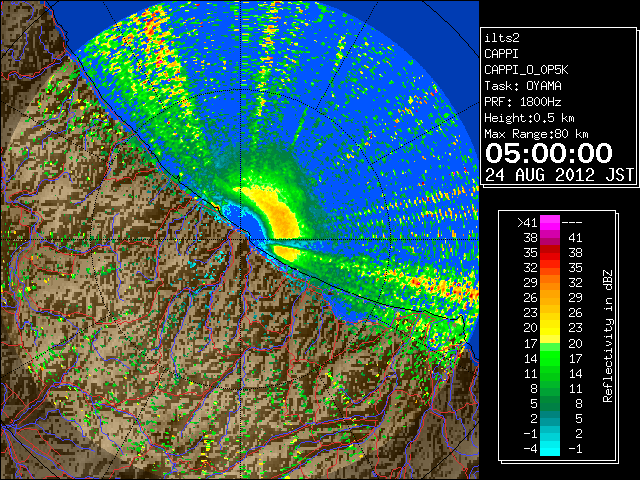
Task: Select the CAPPI_0_0P5K product name
Action: pyautogui.click(x=526, y=70)
